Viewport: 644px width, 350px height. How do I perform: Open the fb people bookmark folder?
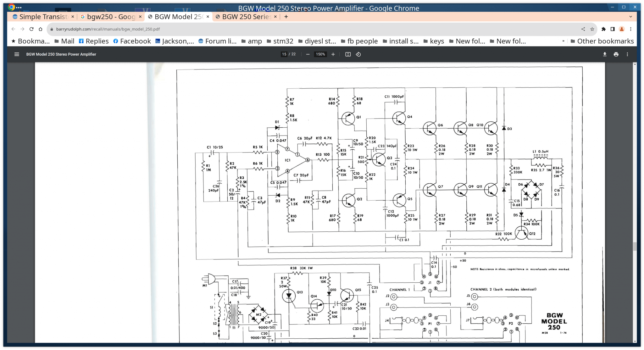(x=359, y=41)
